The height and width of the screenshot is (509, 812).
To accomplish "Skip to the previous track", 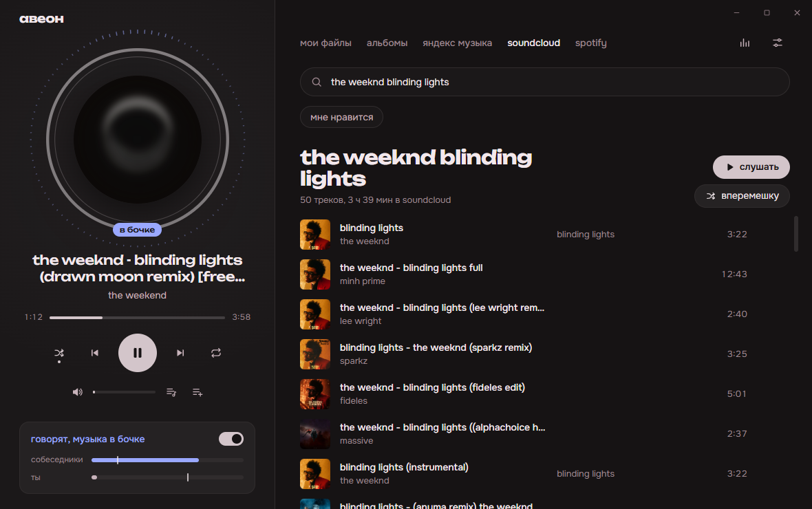I will tap(95, 353).
